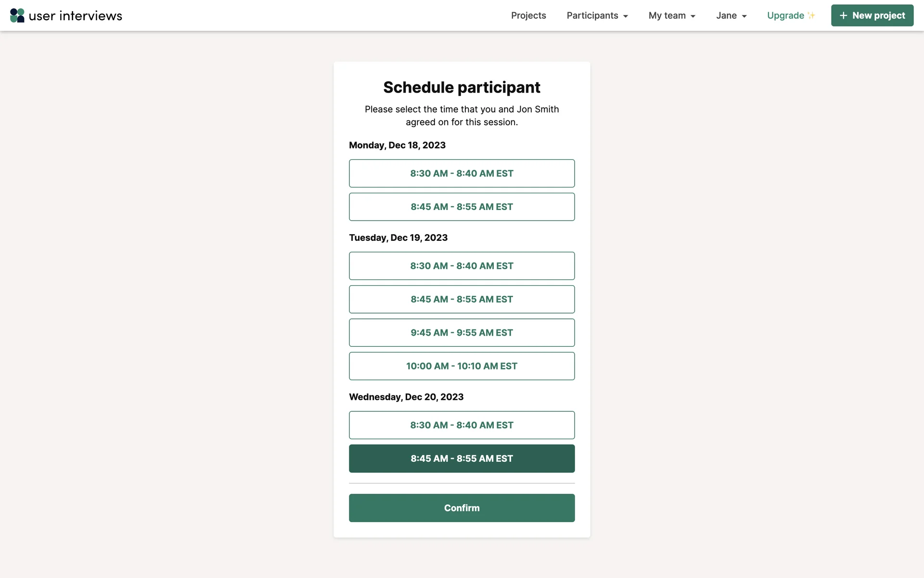Open the Projects menu item

(x=528, y=15)
